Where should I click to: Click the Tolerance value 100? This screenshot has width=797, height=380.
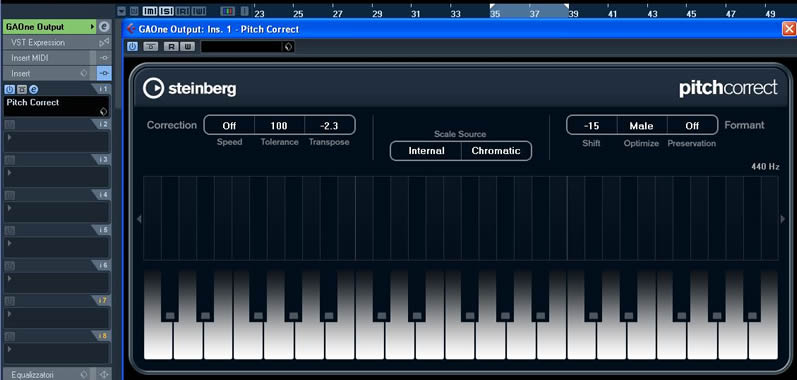click(279, 125)
